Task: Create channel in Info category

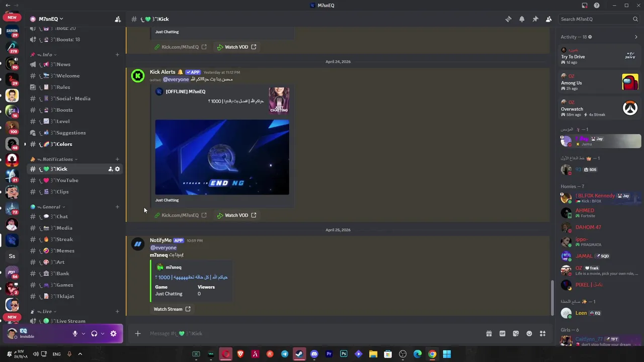Action: [117, 54]
